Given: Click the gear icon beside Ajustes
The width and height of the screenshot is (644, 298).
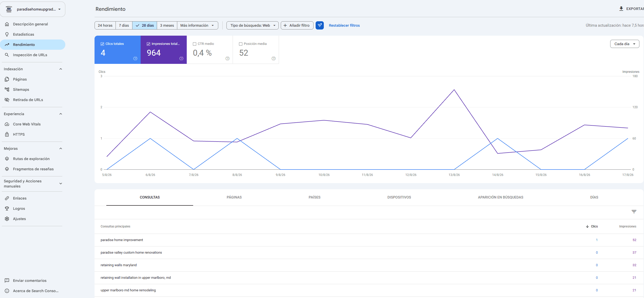Looking at the screenshot, I should (x=7, y=219).
